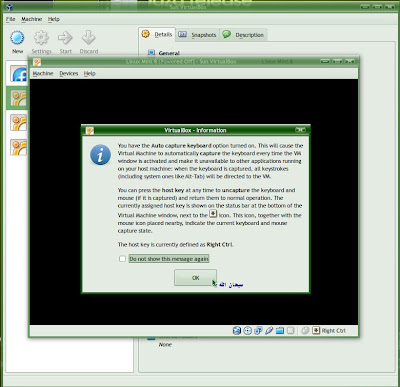Click 'Right Ctrl' host key text in status bar
Viewport: 400px width, 387px height.
[x=334, y=331]
